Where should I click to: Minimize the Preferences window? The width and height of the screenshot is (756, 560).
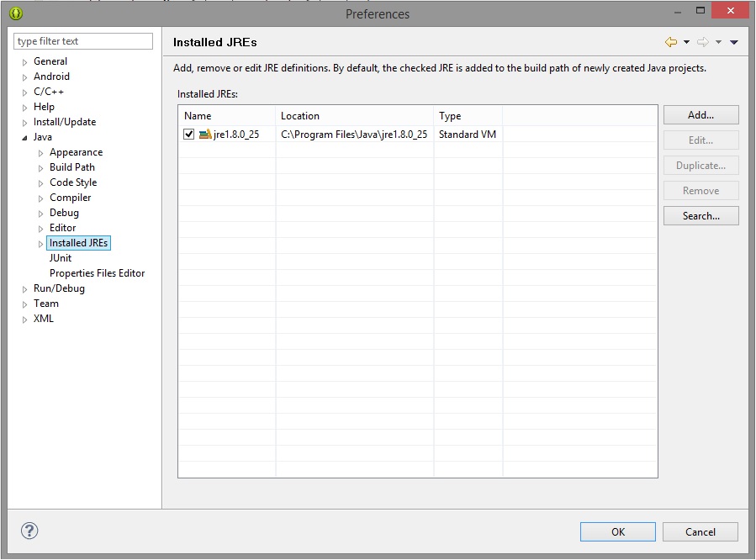coord(678,12)
